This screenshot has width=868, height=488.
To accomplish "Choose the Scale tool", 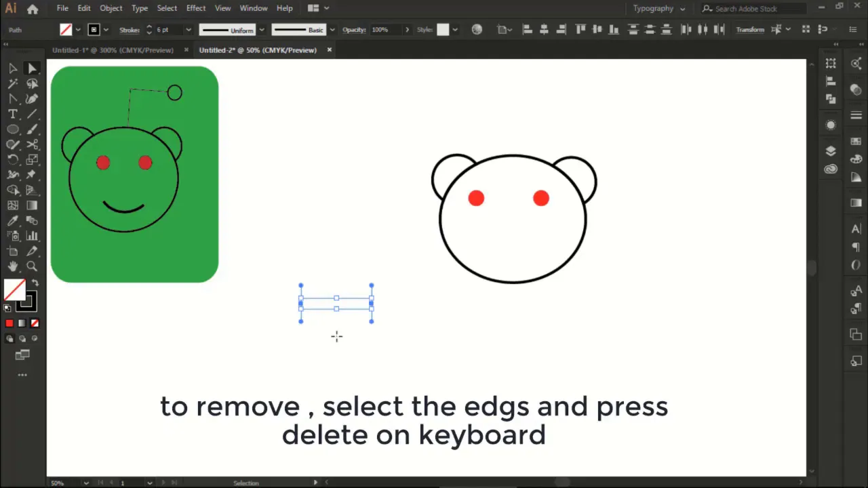I will 32,160.
